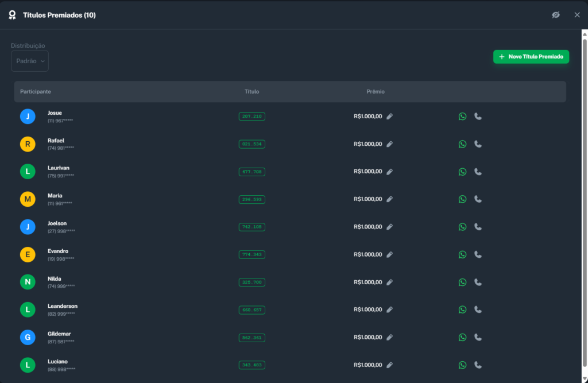Screen dimensions: 588x383
Task: Close the Títulos Premiados dialog
Action: [x=577, y=15]
